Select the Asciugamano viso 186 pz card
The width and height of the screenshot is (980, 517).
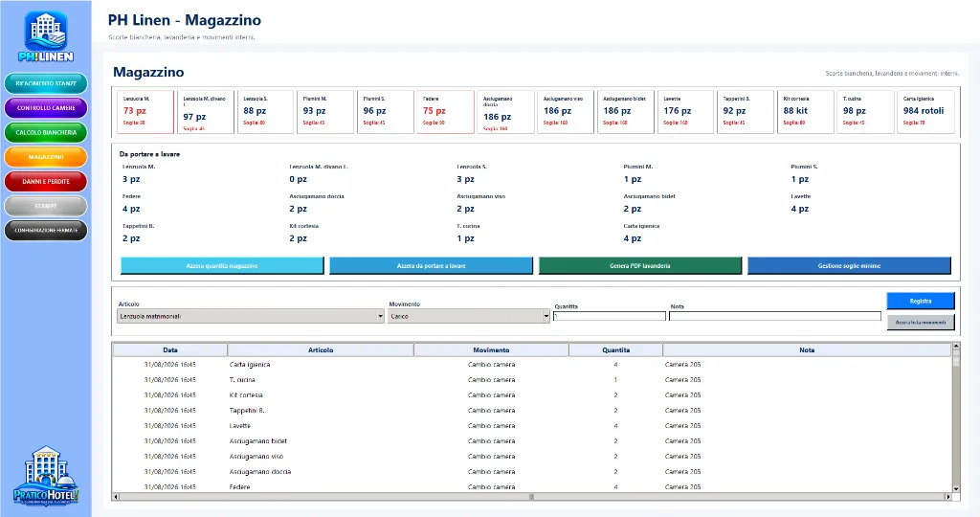pos(566,112)
